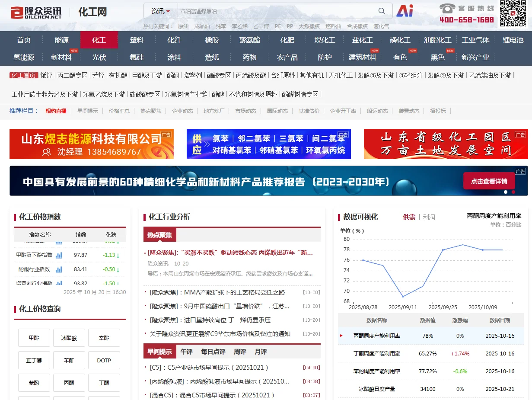532x400 pixels.
Task: Query price for 丁酮
Action: point(104,383)
